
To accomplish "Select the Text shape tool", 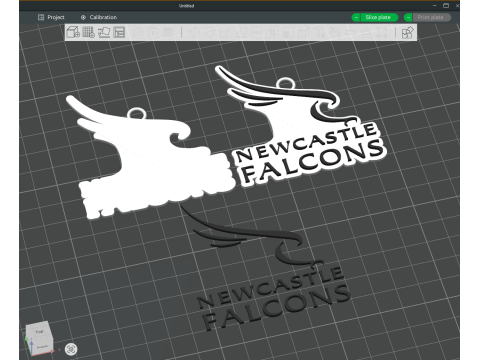I will coord(320,32).
